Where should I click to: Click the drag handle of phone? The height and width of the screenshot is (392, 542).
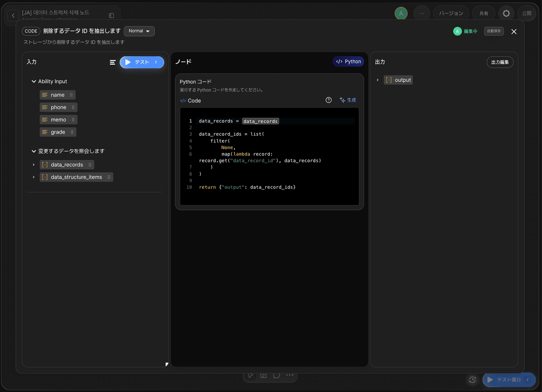pos(73,107)
